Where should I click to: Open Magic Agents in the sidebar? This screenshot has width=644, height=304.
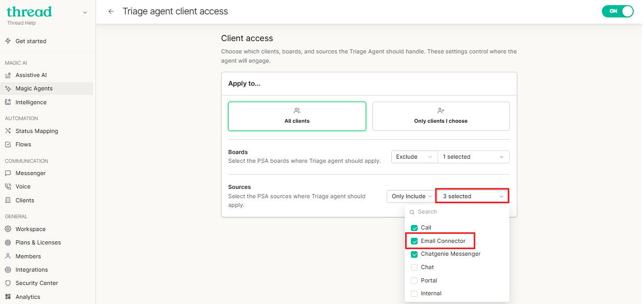[34, 88]
